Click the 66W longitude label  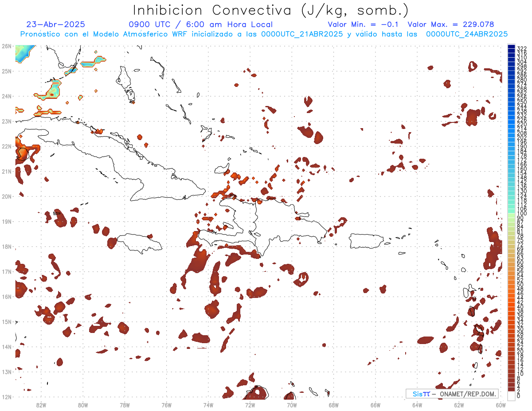(x=376, y=405)
